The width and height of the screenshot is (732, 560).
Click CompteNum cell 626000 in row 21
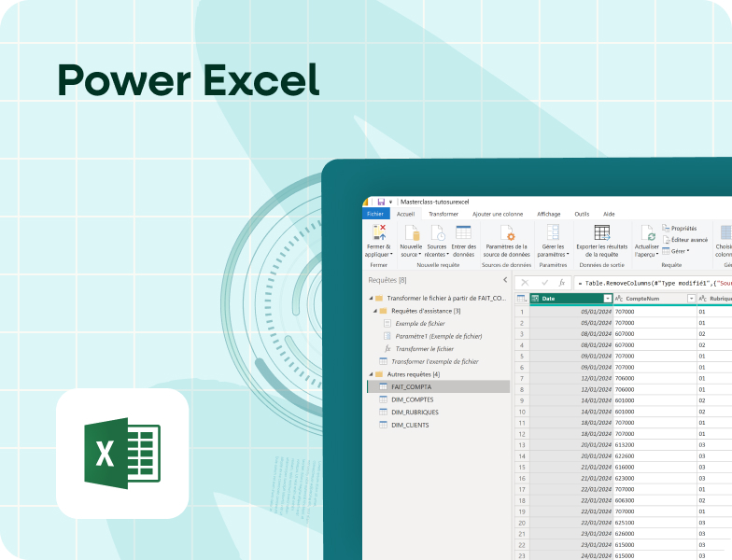coord(655,534)
